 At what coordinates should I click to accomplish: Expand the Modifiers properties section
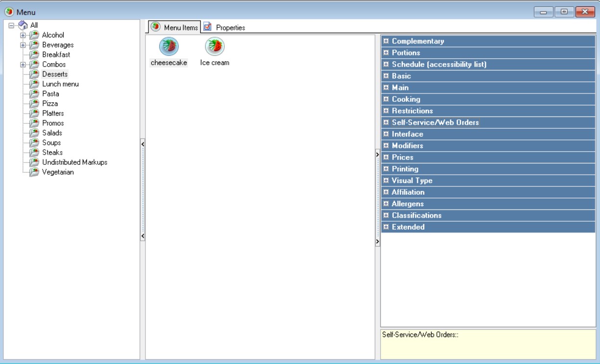pos(386,146)
